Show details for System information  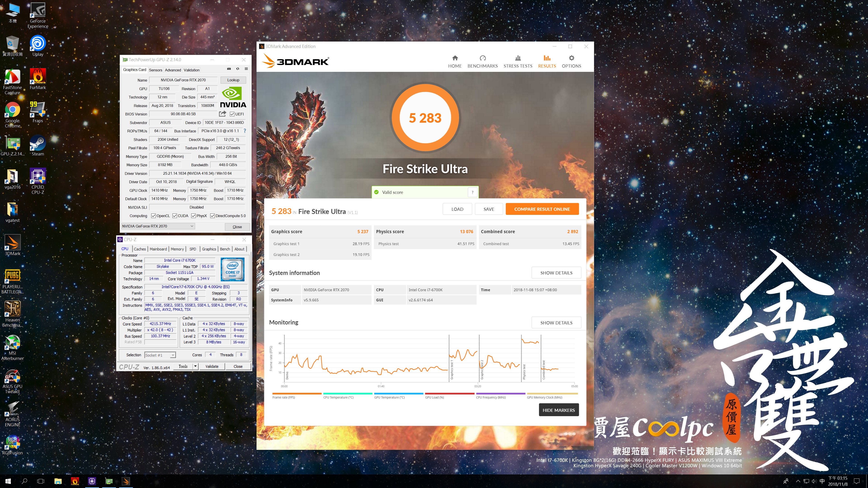556,273
